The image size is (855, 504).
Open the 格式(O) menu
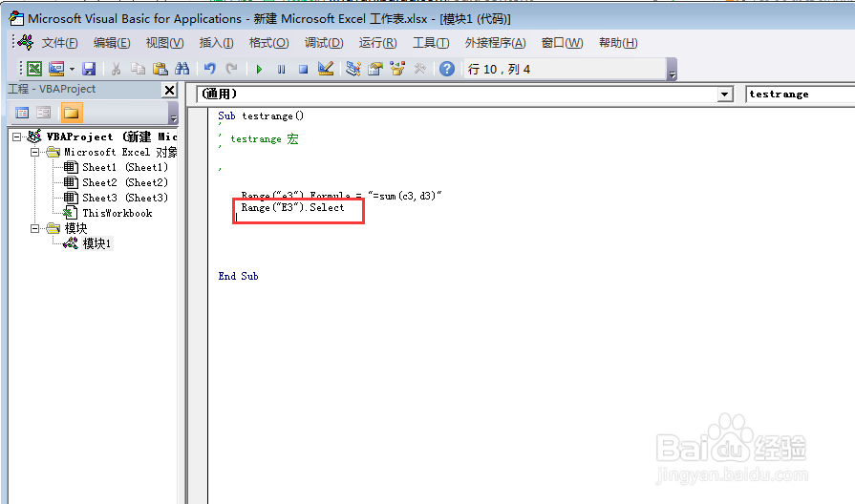tap(268, 43)
